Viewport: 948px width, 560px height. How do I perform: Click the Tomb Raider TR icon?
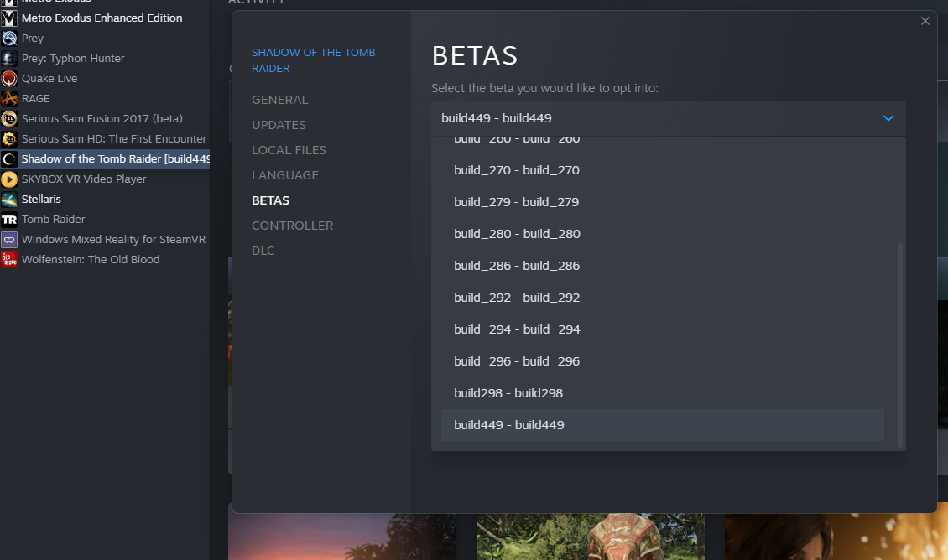pos(9,220)
